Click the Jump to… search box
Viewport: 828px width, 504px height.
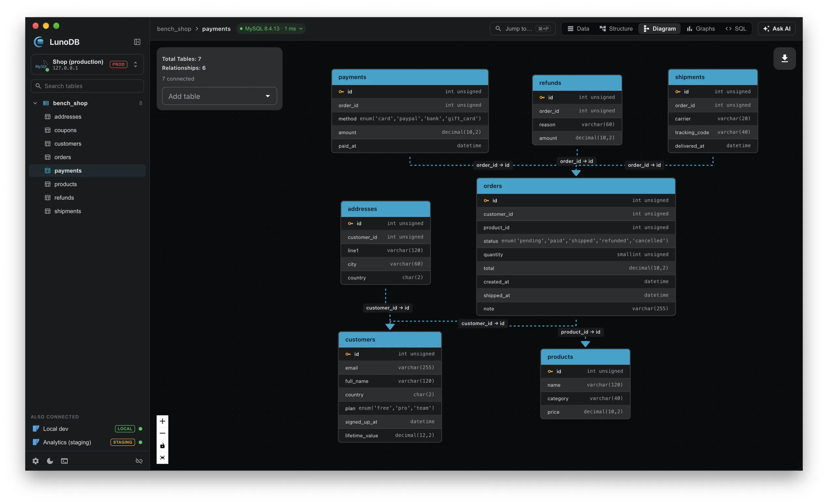click(x=522, y=29)
